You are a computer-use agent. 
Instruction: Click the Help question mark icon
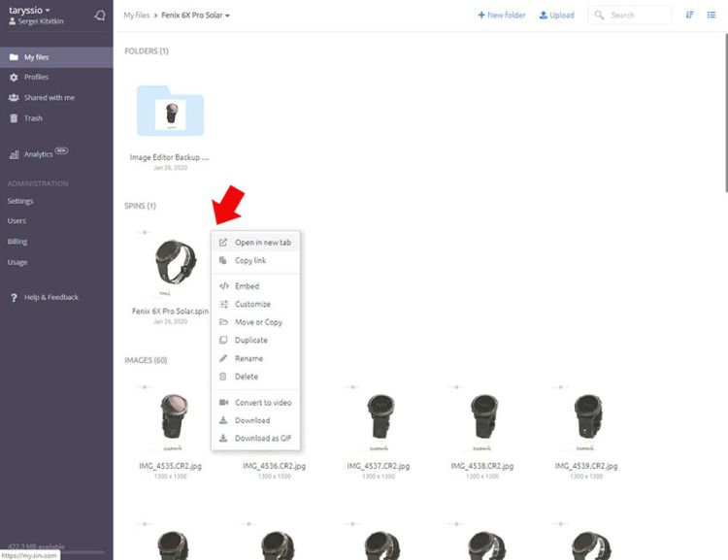pos(14,298)
